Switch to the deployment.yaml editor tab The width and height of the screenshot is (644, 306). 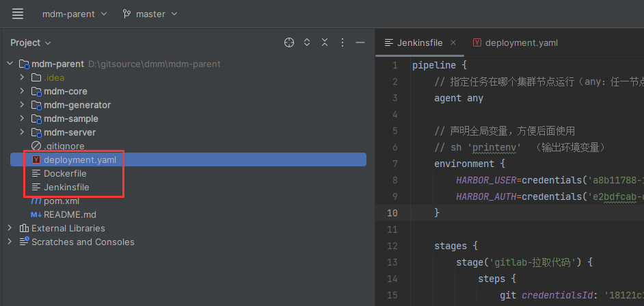(515, 42)
